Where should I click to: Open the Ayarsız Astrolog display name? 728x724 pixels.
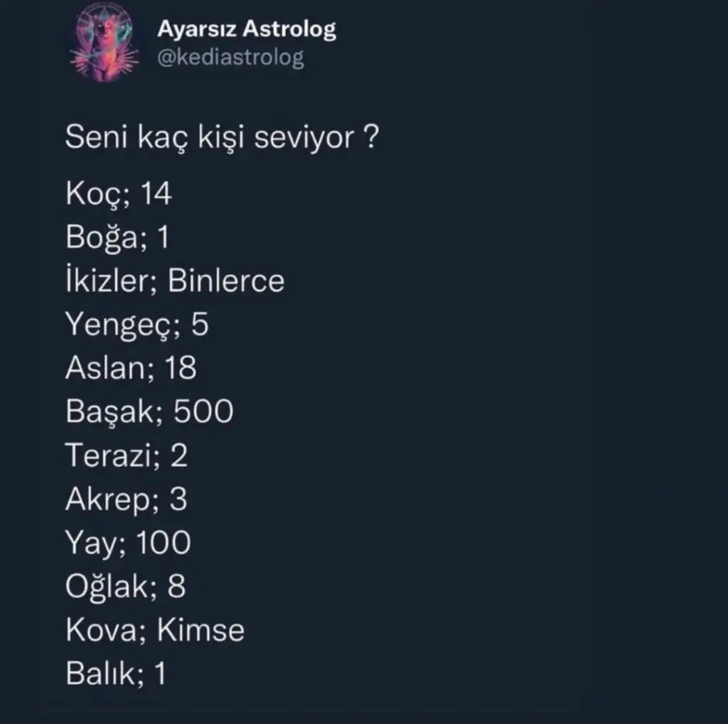(x=246, y=30)
